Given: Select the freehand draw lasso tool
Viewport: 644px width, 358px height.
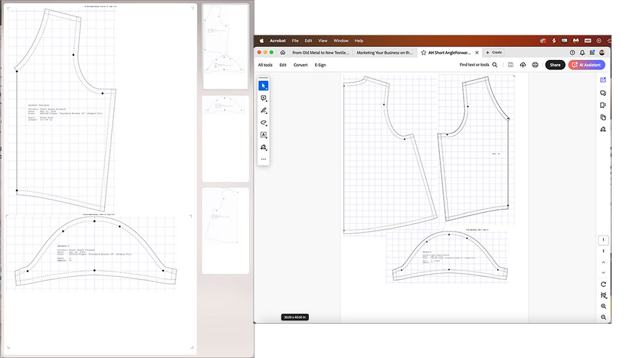Looking at the screenshot, I should click(263, 123).
